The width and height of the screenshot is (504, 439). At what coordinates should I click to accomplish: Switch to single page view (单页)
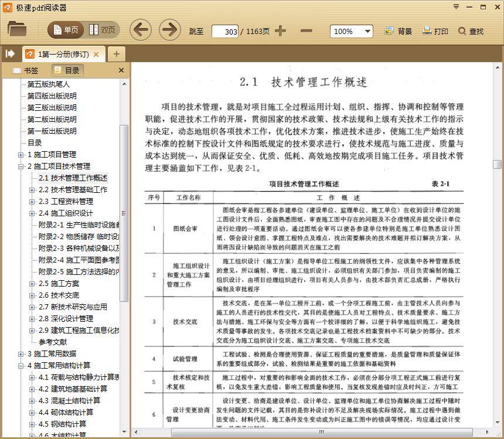66,30
